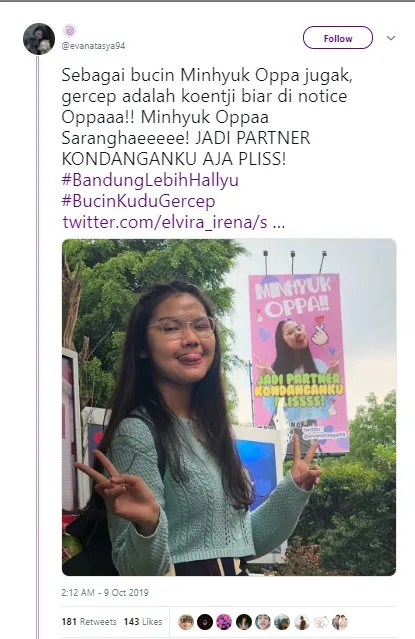Open the @evanatasya94 handle link

click(x=93, y=46)
